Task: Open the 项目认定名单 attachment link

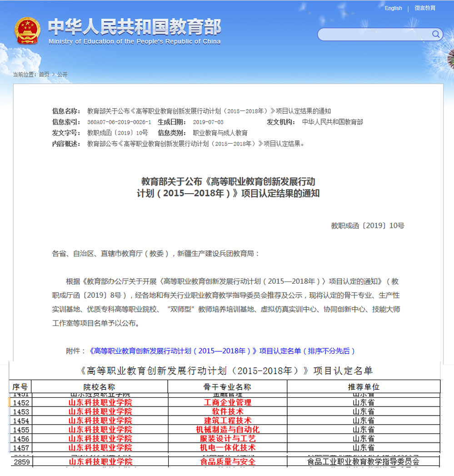Action: 222,351
